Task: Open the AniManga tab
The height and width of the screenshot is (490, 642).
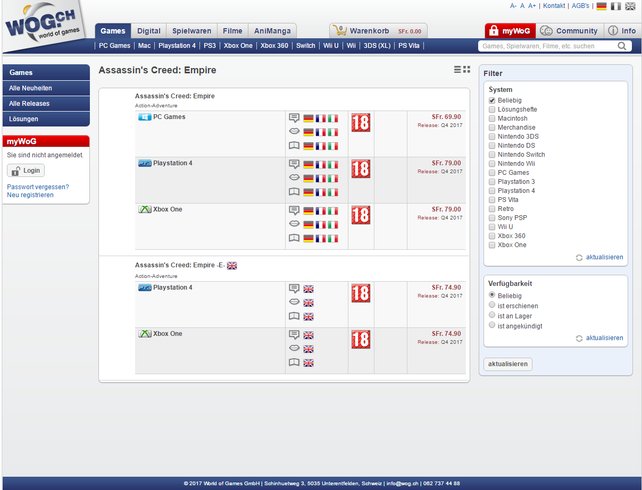Action: pos(272,31)
